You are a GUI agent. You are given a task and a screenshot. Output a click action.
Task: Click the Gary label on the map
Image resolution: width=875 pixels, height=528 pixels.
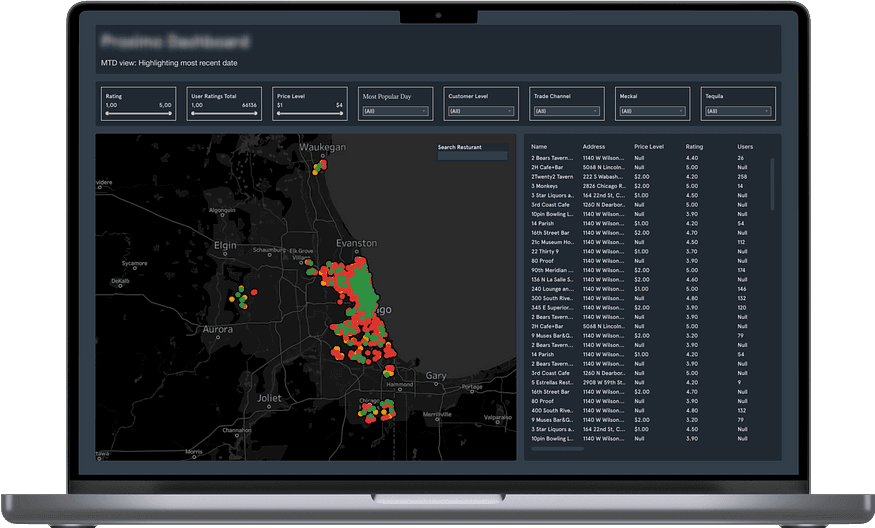point(436,376)
